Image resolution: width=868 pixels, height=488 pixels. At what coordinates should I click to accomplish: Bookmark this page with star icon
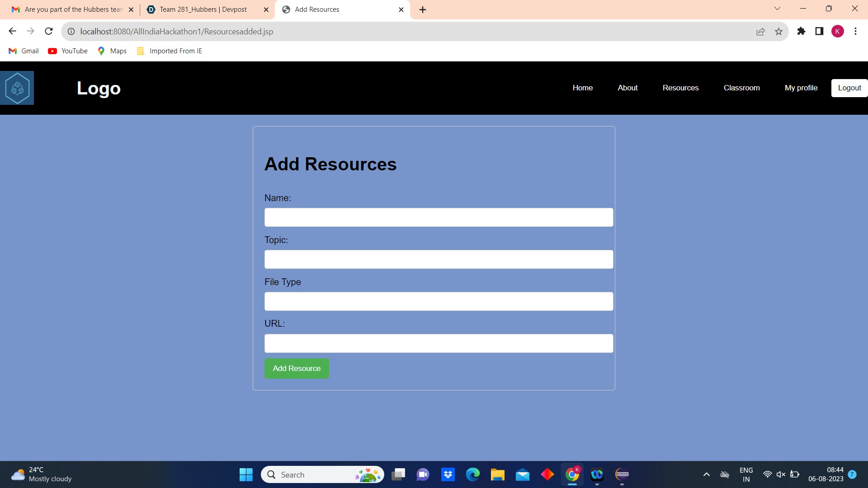click(778, 32)
